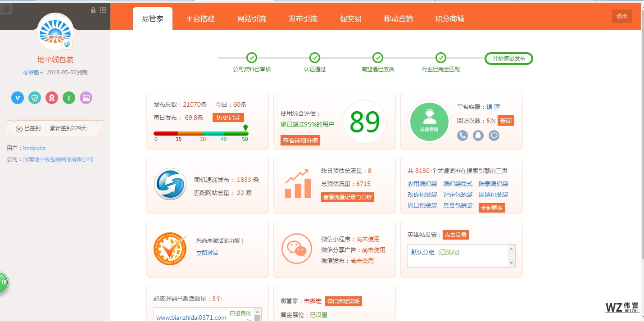644x322 pixels.
Task: Click the 历史记录 button
Action: (x=228, y=118)
